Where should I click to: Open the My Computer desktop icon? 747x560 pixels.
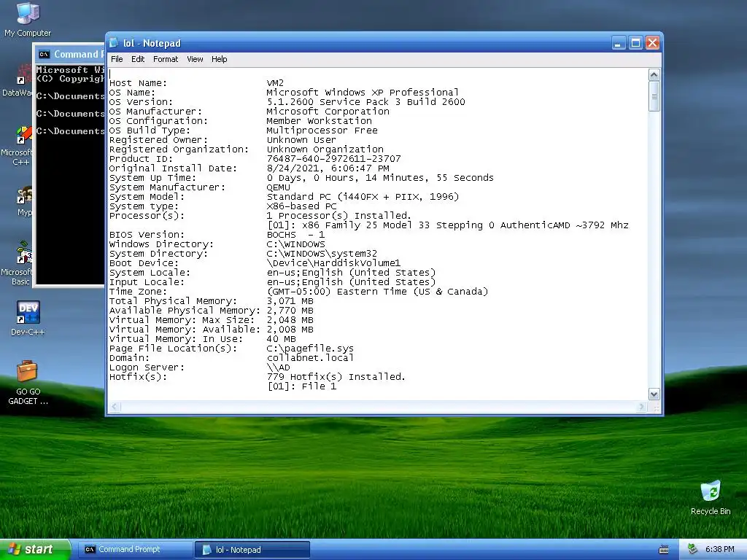[28, 19]
